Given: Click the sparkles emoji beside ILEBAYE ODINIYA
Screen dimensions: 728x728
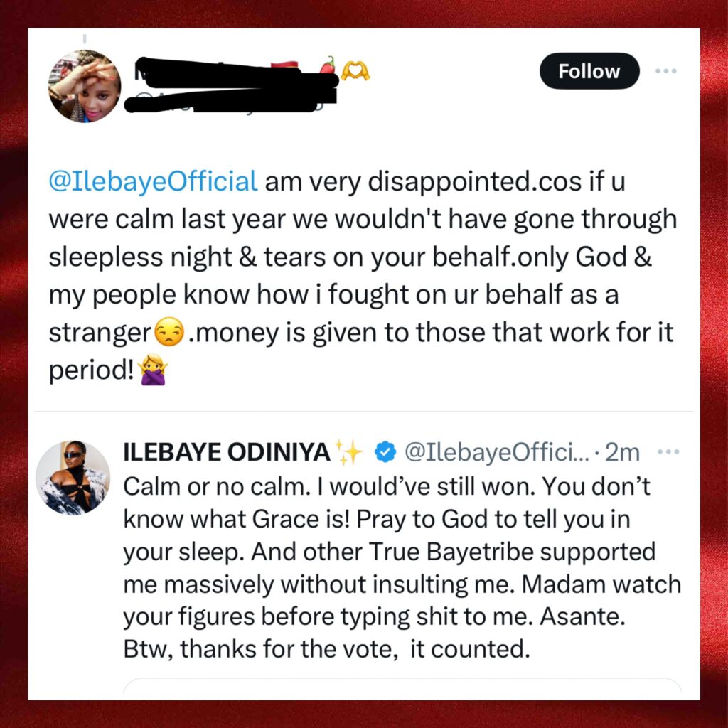Looking at the screenshot, I should click(349, 451).
